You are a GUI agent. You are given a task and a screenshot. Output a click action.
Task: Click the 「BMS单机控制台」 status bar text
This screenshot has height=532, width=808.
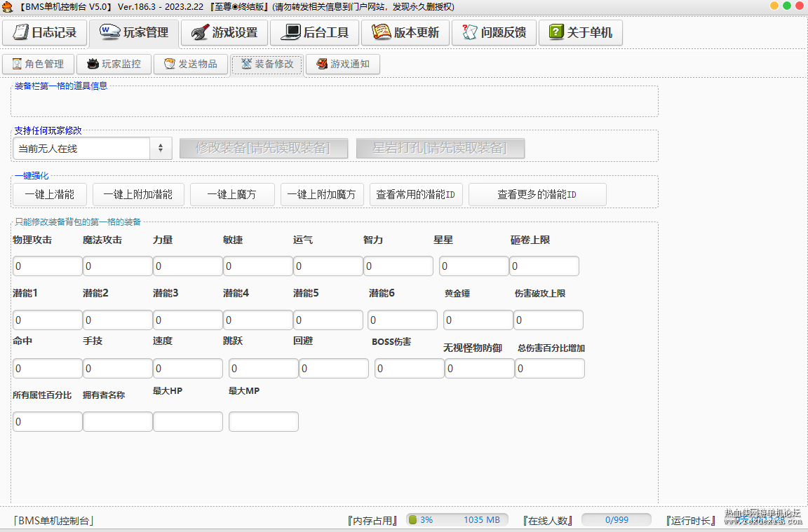(53, 520)
